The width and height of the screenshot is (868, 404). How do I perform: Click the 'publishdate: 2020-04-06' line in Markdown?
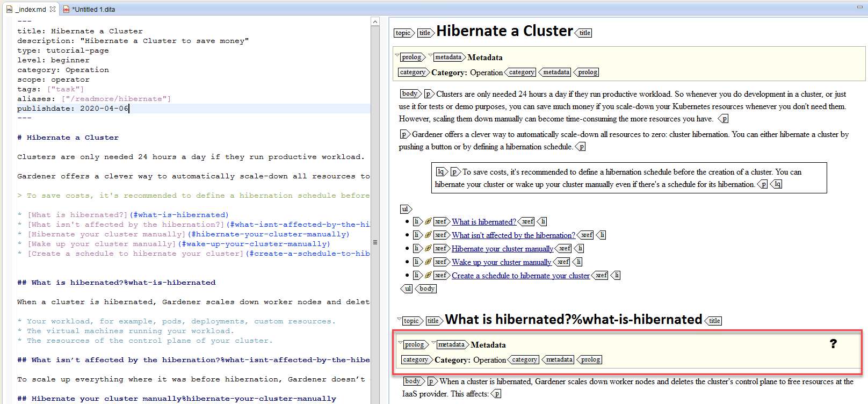tap(73, 109)
